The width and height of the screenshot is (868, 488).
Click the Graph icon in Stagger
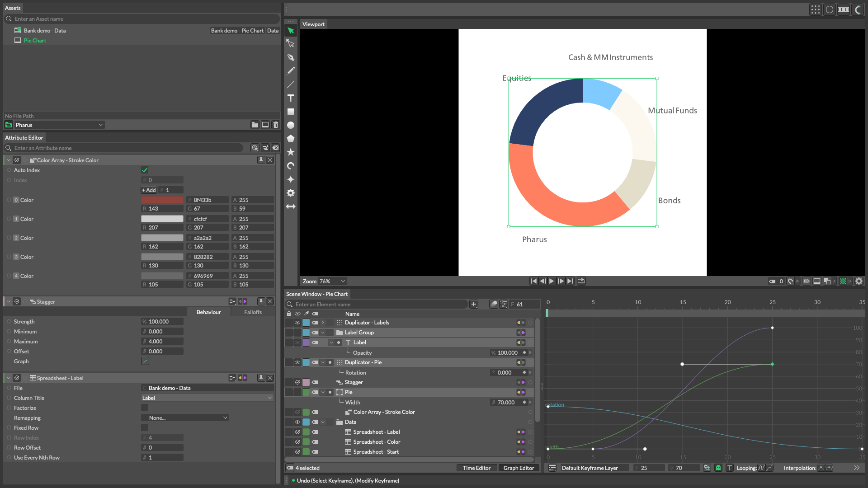click(145, 361)
